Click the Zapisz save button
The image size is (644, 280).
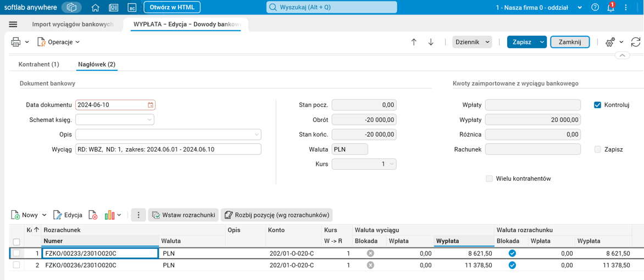point(523,42)
